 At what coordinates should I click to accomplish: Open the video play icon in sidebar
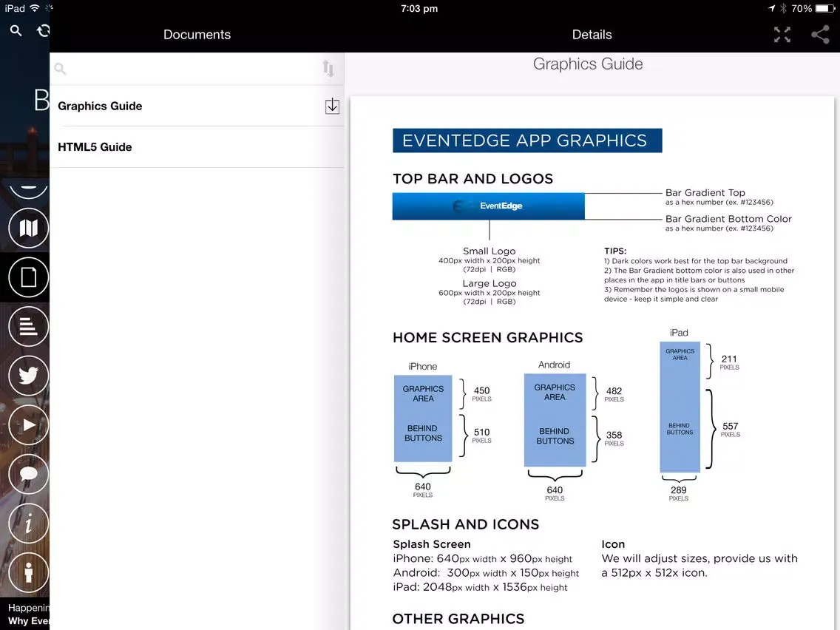coord(28,425)
